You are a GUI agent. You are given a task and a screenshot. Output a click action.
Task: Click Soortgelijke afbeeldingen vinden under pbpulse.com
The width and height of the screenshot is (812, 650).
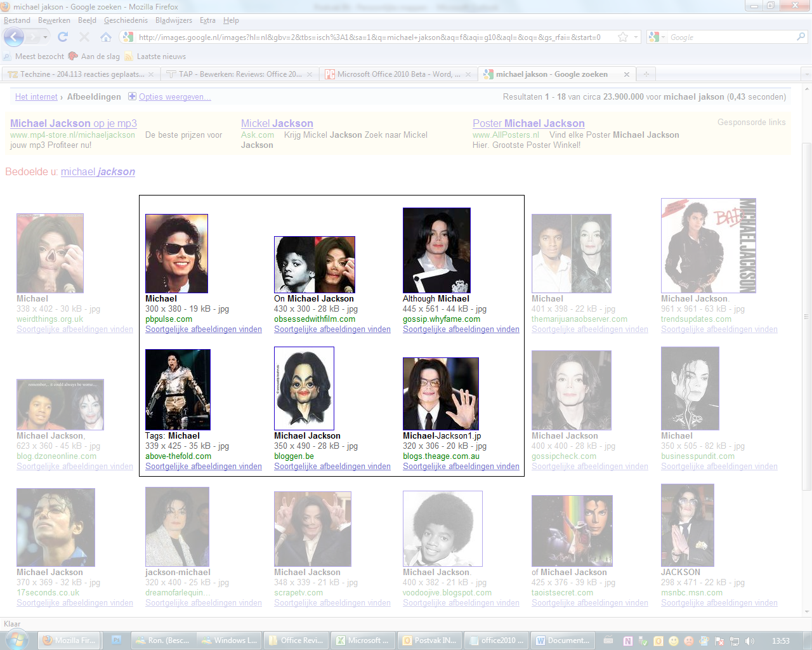[x=204, y=329]
